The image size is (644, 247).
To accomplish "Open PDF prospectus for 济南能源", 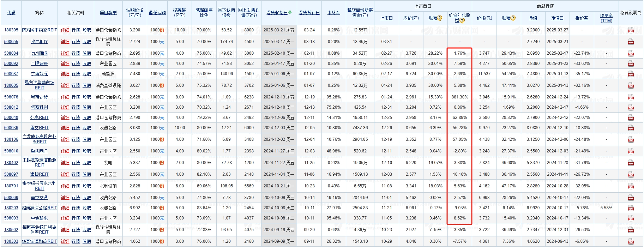I will 631,74.
